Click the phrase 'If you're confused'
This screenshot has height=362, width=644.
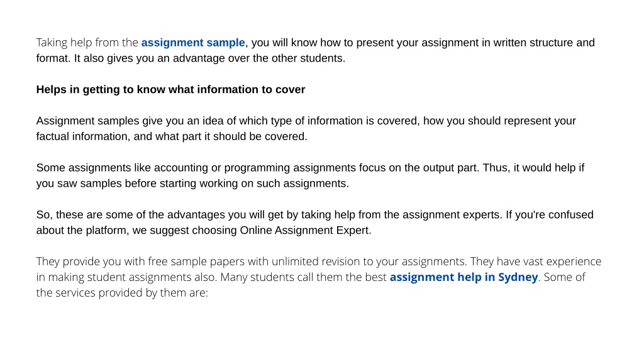click(550, 215)
